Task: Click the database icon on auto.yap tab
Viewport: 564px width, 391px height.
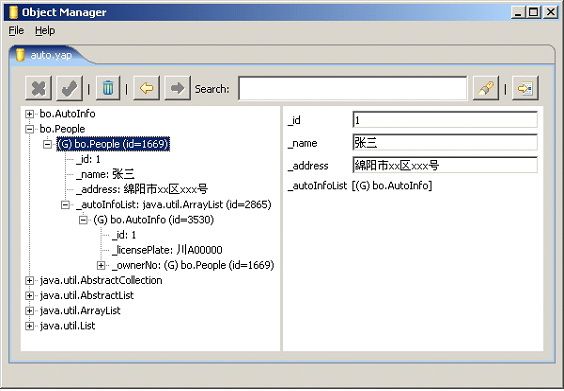Action: pos(21,55)
